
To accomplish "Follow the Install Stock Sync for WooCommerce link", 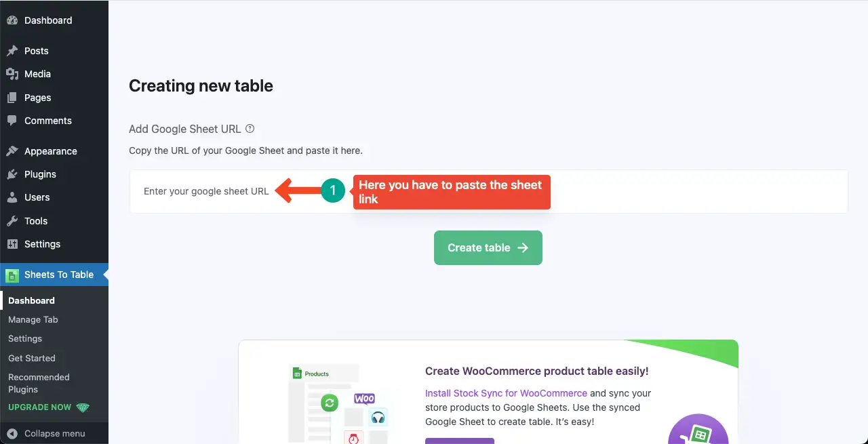I will click(506, 393).
